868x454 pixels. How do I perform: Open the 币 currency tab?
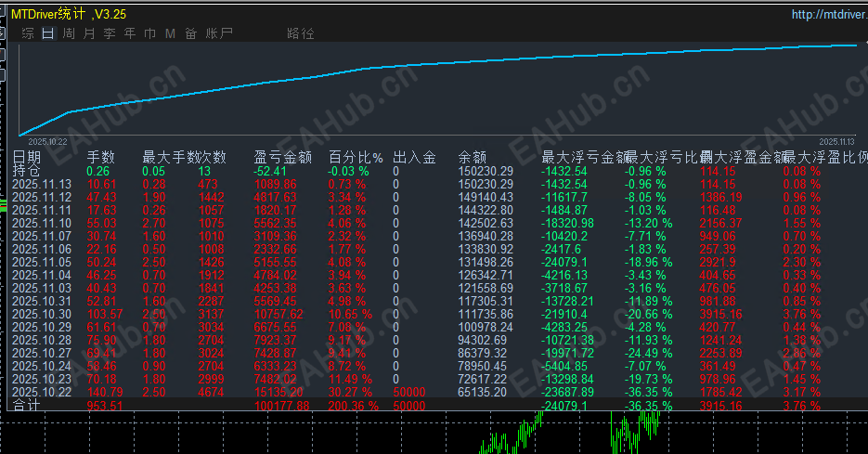click(150, 33)
